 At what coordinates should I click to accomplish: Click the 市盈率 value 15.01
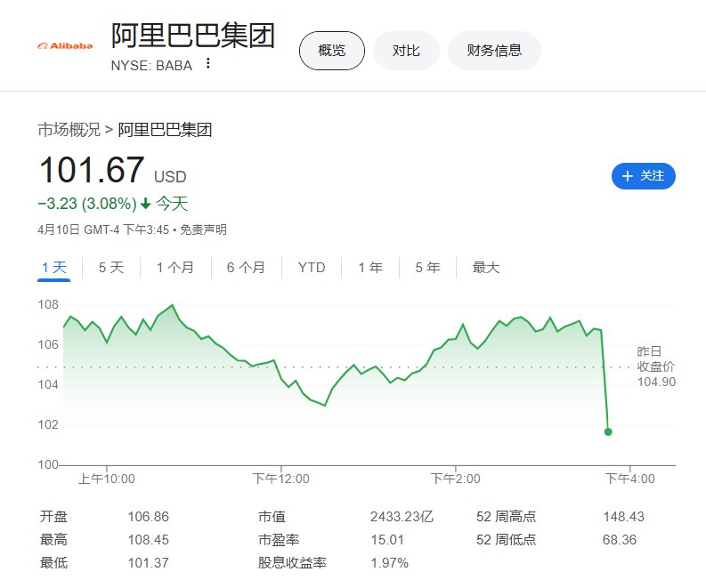[387, 539]
